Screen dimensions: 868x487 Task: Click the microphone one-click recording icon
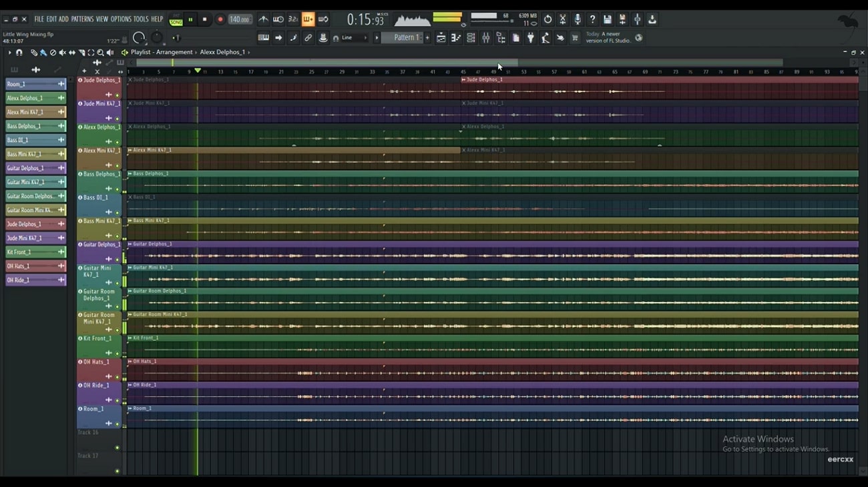578,19
